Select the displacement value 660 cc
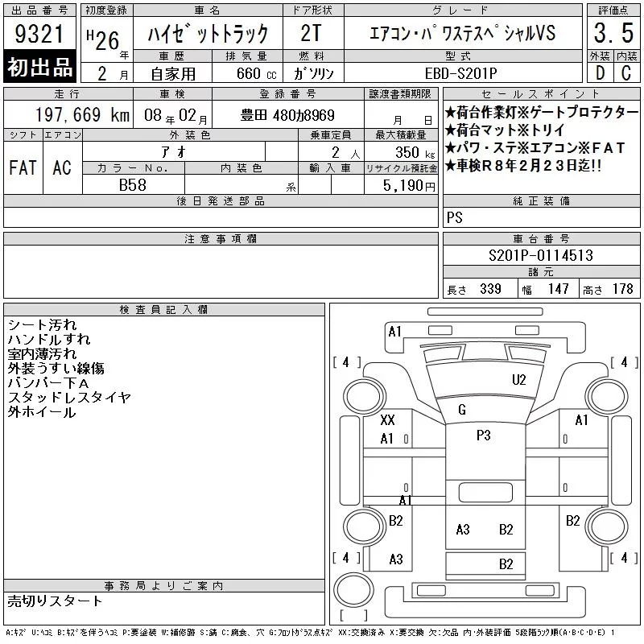Viewport: 644px width, 644px height. (x=256, y=73)
